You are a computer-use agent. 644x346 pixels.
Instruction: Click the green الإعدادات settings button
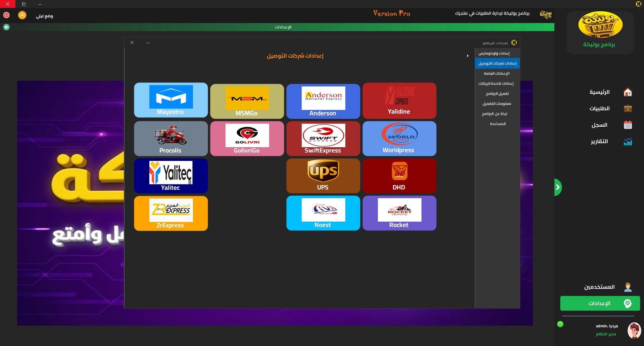pyautogui.click(x=600, y=303)
